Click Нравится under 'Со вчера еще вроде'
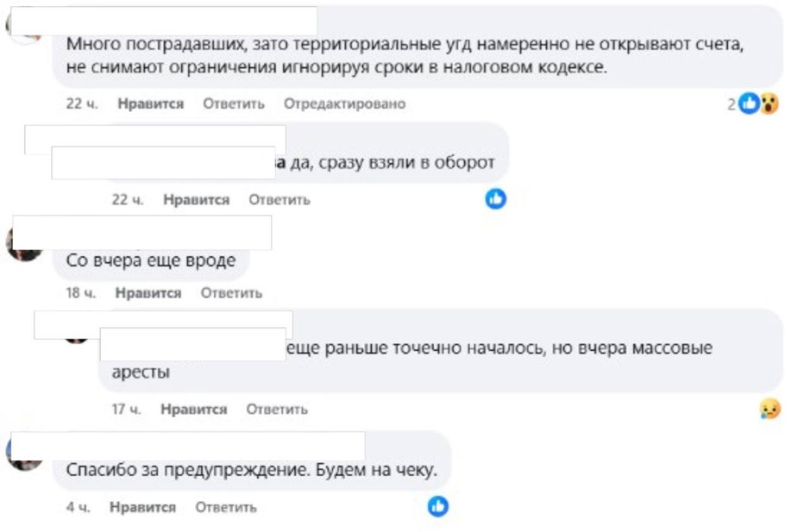Viewport: 810px width, 532px height. [148, 293]
